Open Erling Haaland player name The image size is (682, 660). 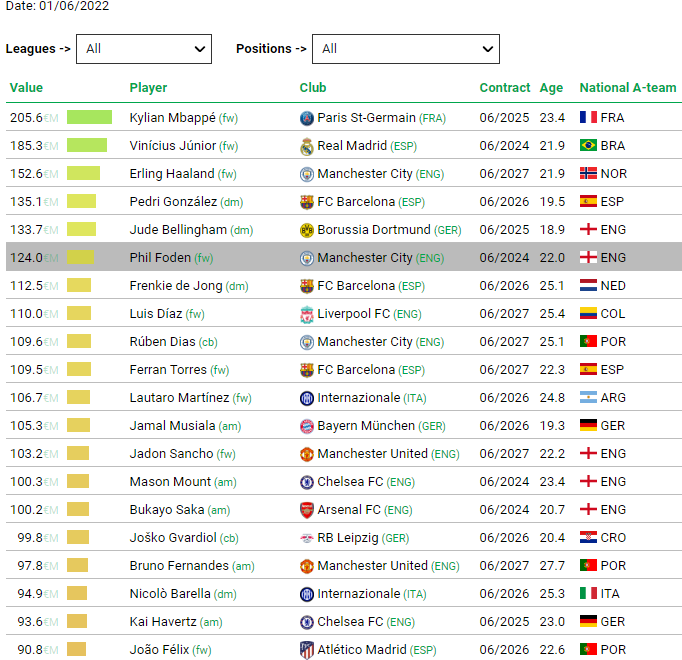click(172, 174)
